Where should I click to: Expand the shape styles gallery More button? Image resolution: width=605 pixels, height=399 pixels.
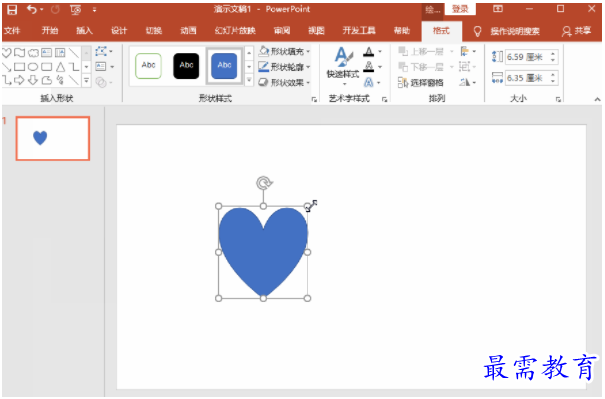pos(249,81)
